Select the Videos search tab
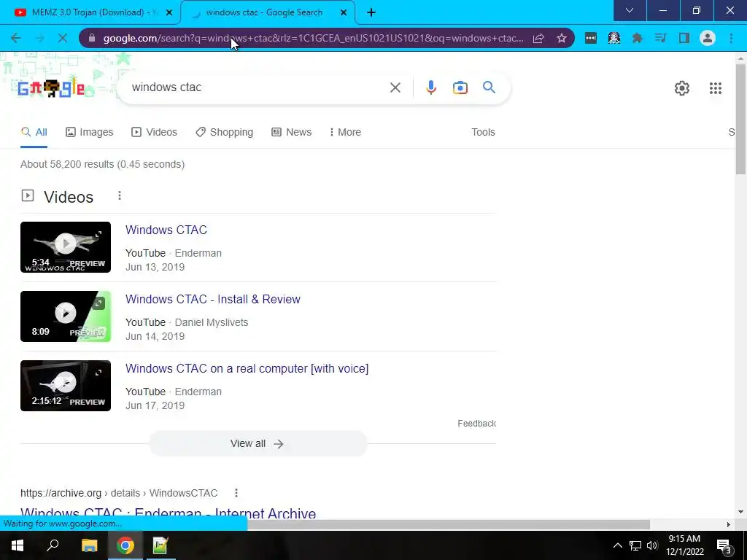This screenshot has width=747, height=560. tap(155, 132)
